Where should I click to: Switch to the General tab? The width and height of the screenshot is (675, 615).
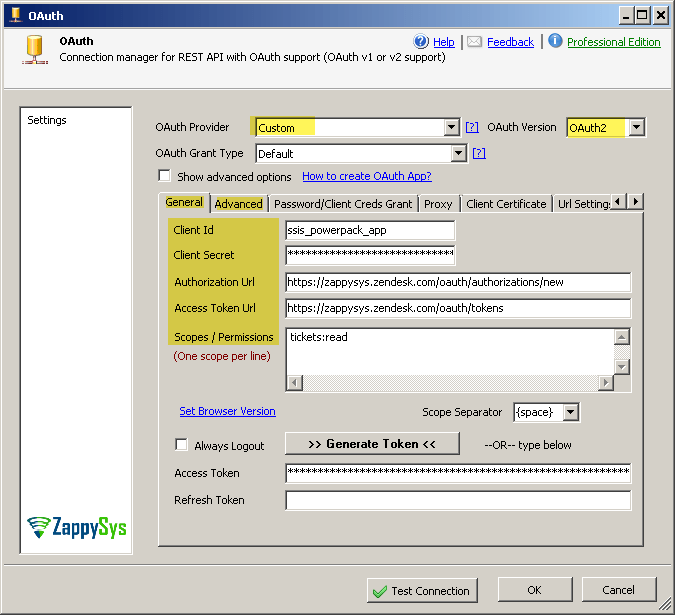coord(184,202)
